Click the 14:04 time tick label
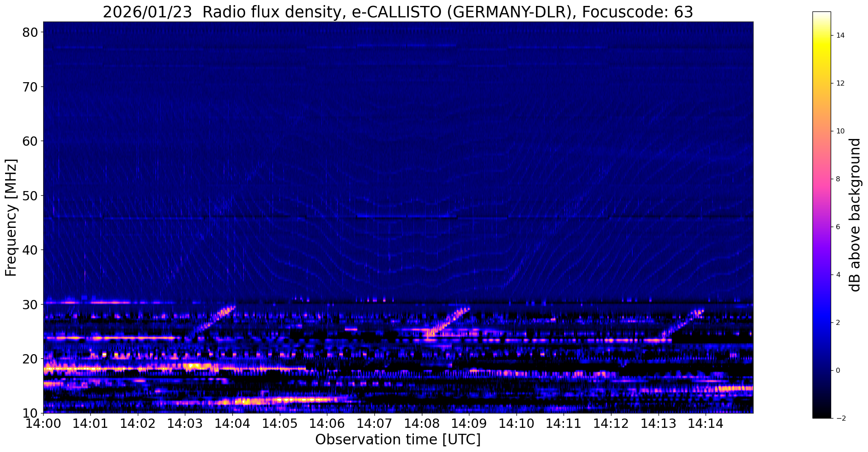The image size is (868, 452). coord(232,423)
